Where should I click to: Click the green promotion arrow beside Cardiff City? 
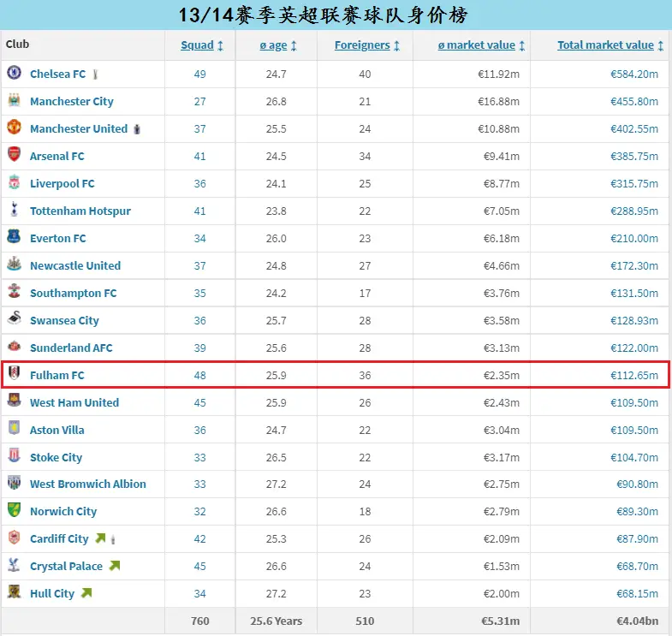pyautogui.click(x=100, y=538)
